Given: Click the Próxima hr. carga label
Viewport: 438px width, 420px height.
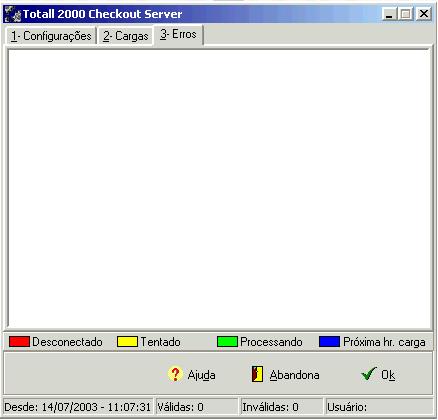Looking at the screenshot, I should 384,342.
